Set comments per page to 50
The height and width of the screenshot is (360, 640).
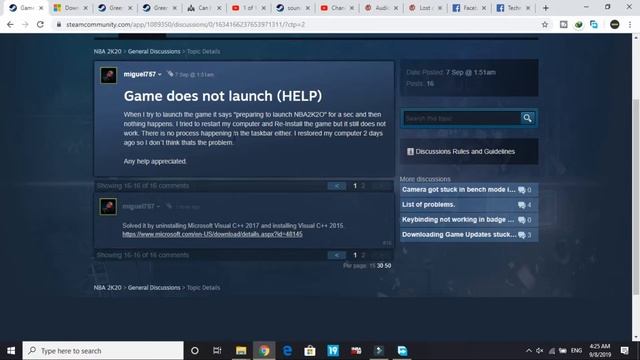(x=388, y=266)
